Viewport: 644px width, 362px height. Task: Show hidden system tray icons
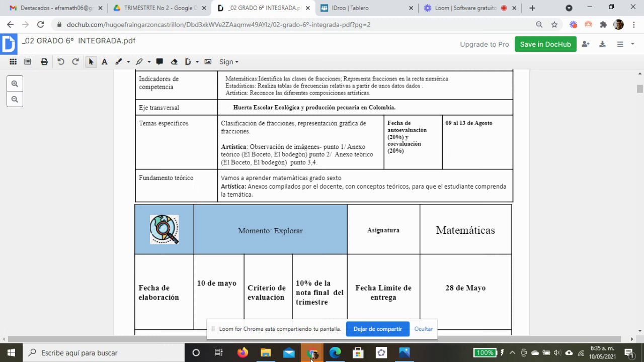tap(512, 353)
